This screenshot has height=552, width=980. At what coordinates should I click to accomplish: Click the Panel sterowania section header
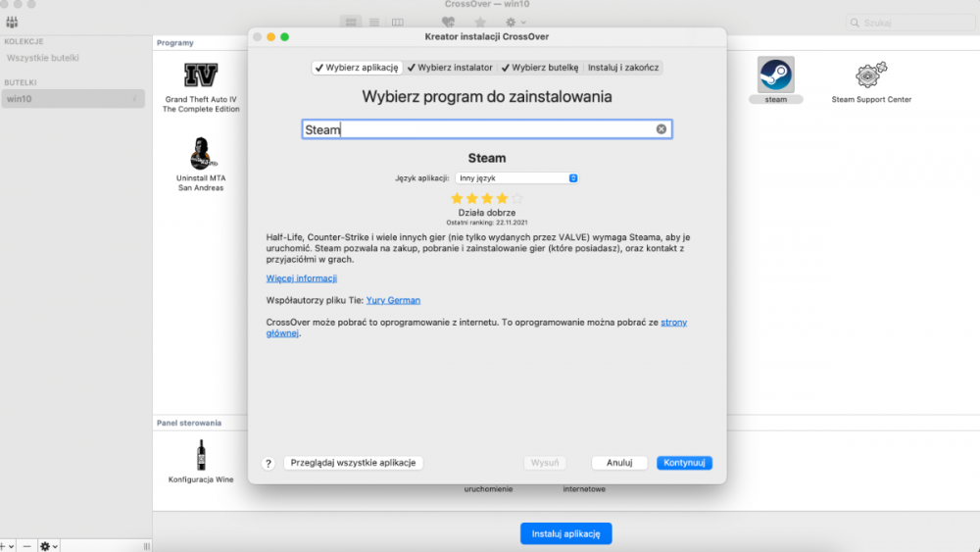pos(189,424)
